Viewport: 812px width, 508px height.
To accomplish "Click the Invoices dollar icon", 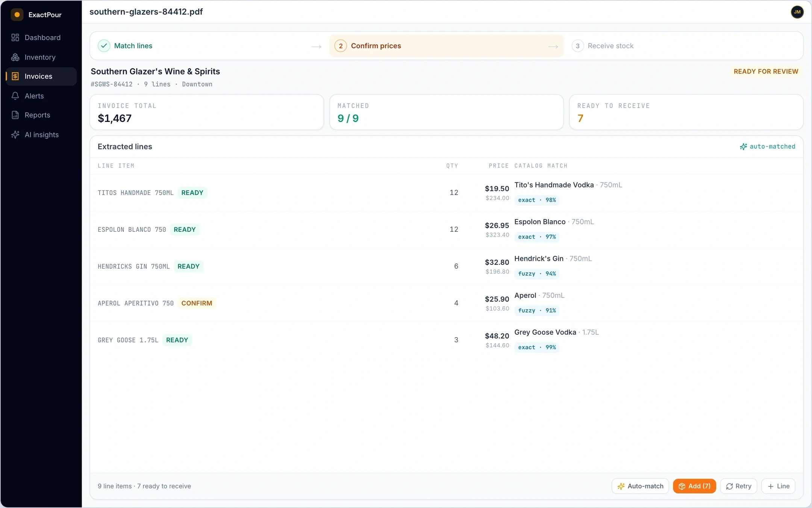I will (x=15, y=76).
